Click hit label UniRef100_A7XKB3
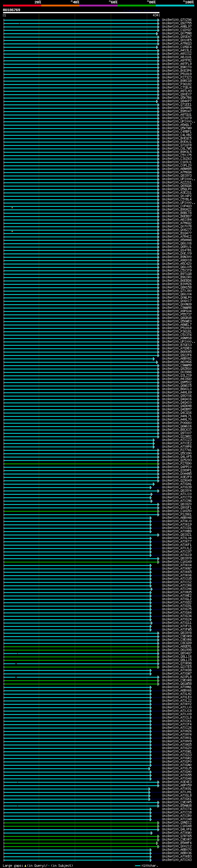 pyautogui.click(x=177, y=856)
